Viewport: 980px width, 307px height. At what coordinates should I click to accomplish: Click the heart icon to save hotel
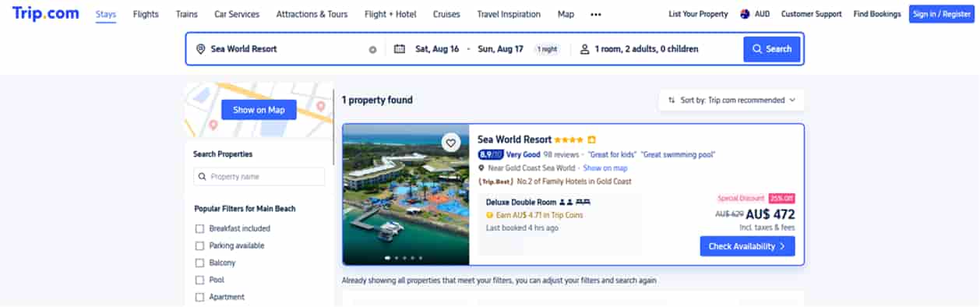tap(450, 143)
